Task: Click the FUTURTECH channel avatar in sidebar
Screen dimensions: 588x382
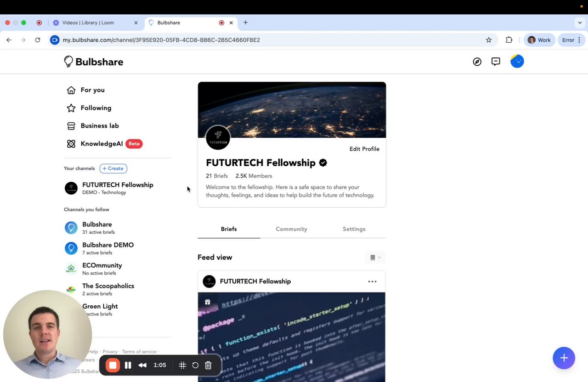Action: tap(71, 188)
